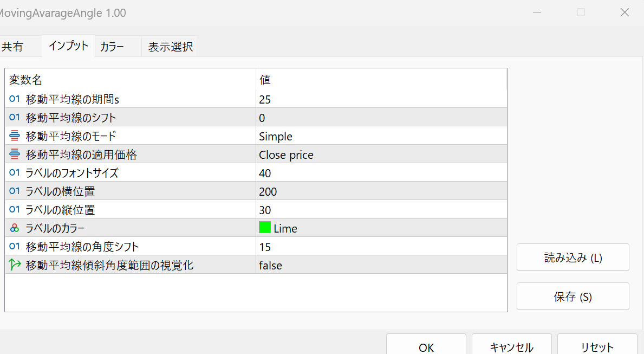Viewport: 644px width, 354px height.
Task: Click the enum icon beside 移動平均線の適用価格
Action: click(x=15, y=155)
